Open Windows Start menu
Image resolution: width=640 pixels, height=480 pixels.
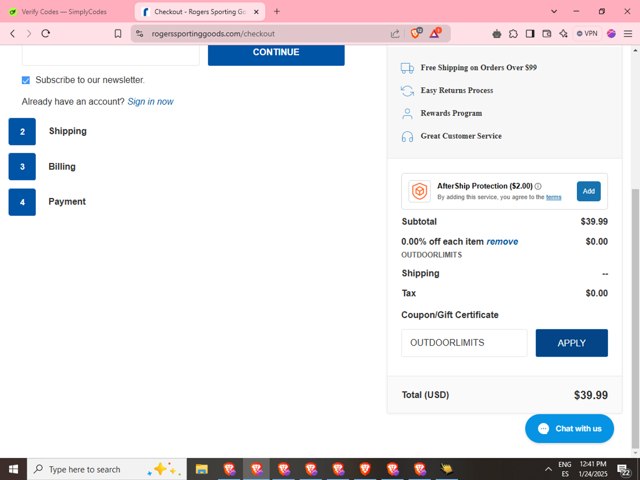tap(13, 469)
